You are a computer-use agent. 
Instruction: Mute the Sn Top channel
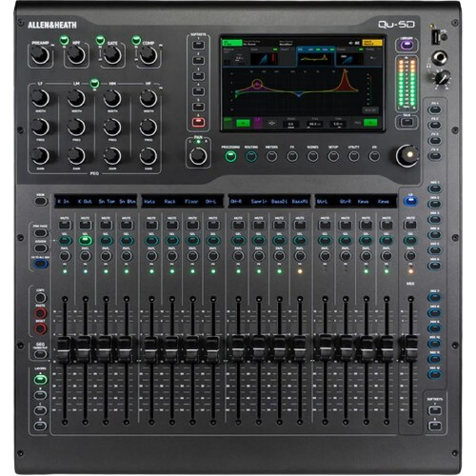[x=106, y=225]
